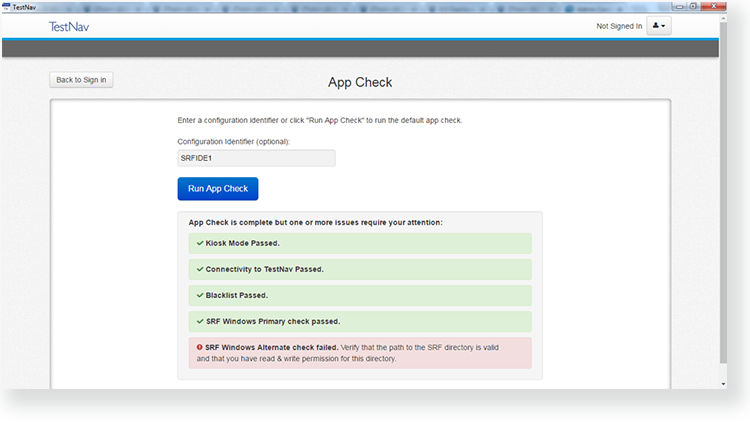Open the user account dropdown menu
Screen dimensions: 750x425
(658, 27)
